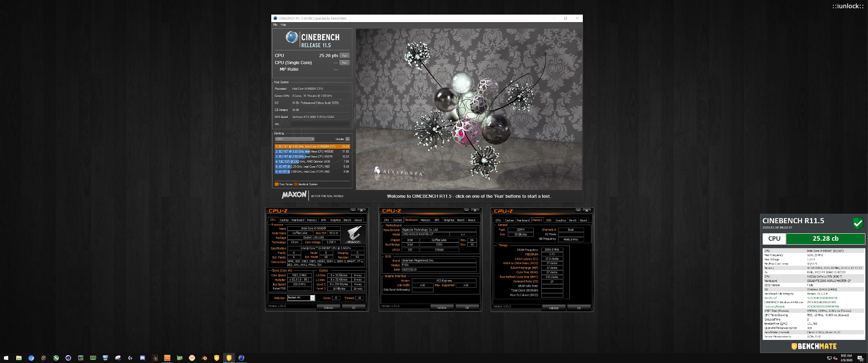This screenshot has height=363, width=868.
Task: Switch to Caches tab in first CPU-Z
Action: pyautogui.click(x=284, y=220)
